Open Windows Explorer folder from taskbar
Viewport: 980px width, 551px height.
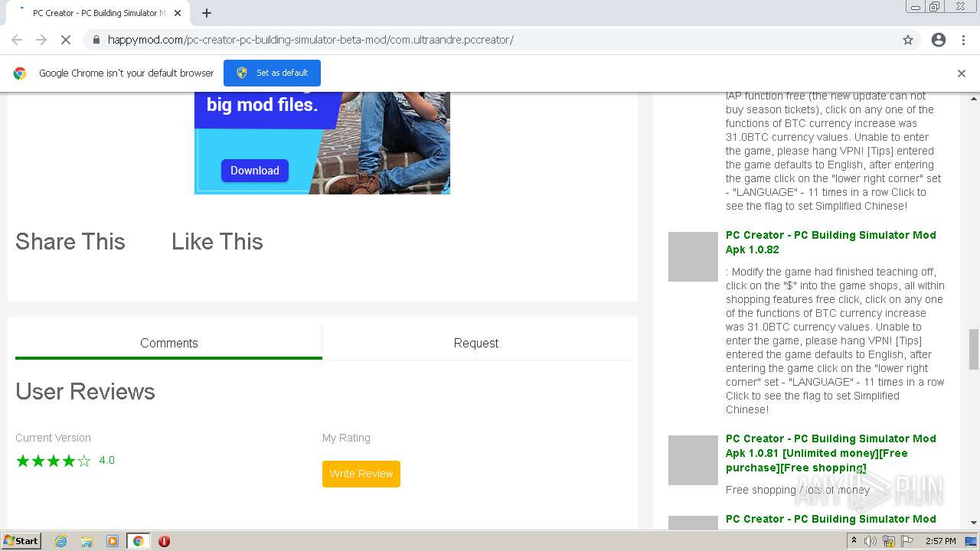[87, 541]
